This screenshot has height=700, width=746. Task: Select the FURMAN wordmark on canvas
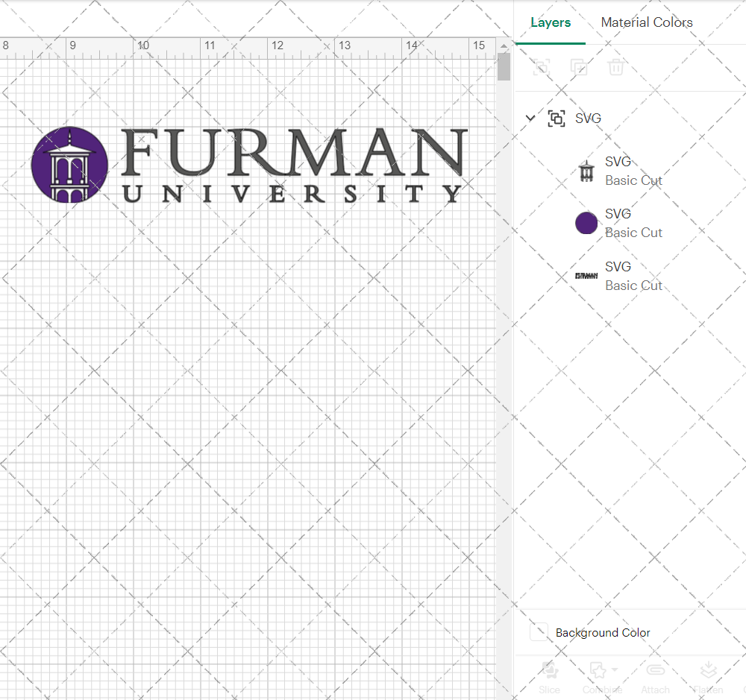point(294,151)
